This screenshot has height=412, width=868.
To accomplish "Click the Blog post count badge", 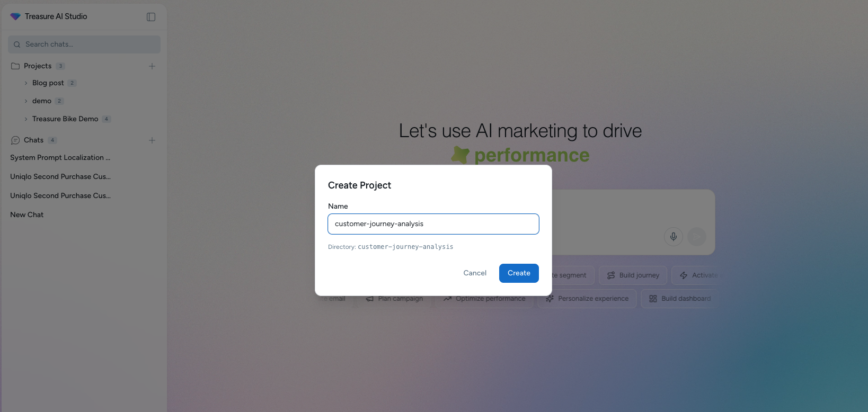I will pos(72,83).
